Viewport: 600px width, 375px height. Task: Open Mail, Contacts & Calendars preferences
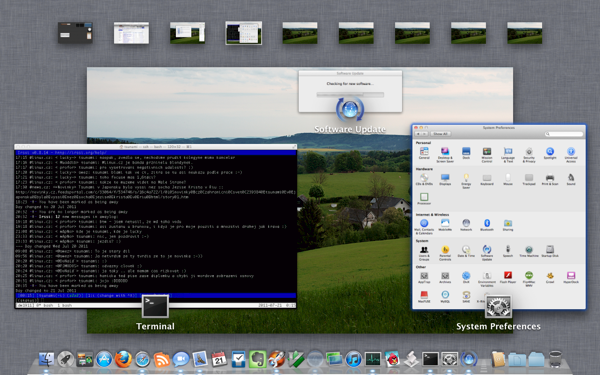(x=424, y=227)
